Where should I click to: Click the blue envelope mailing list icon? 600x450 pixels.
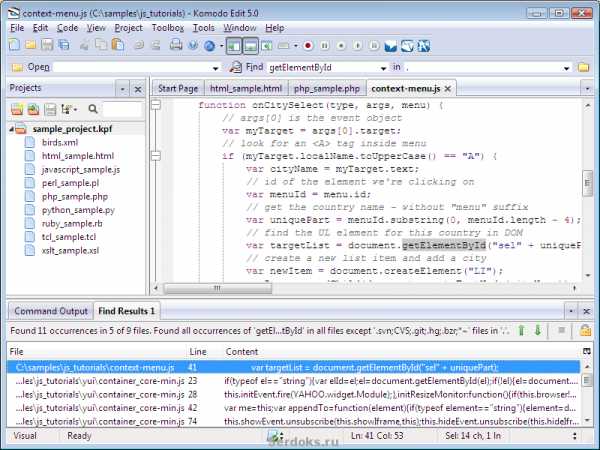[391, 46]
